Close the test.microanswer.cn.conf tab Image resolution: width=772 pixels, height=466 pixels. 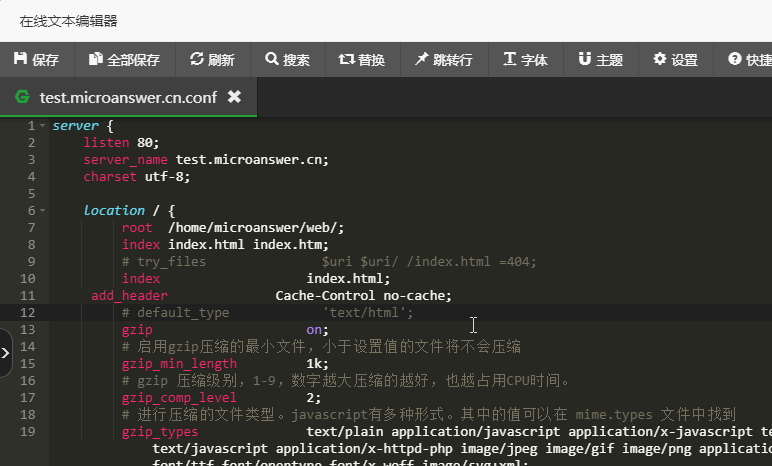click(x=234, y=97)
